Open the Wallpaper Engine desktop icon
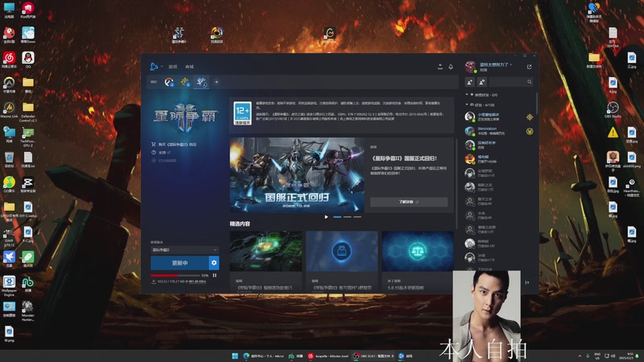The width and height of the screenshot is (644, 362). pos(9,286)
